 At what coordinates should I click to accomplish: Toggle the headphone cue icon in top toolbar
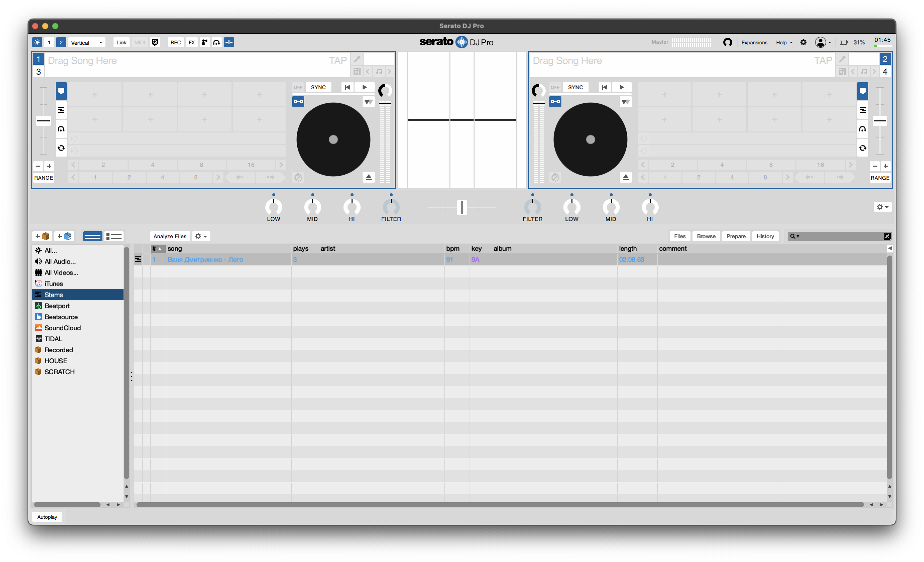216,42
